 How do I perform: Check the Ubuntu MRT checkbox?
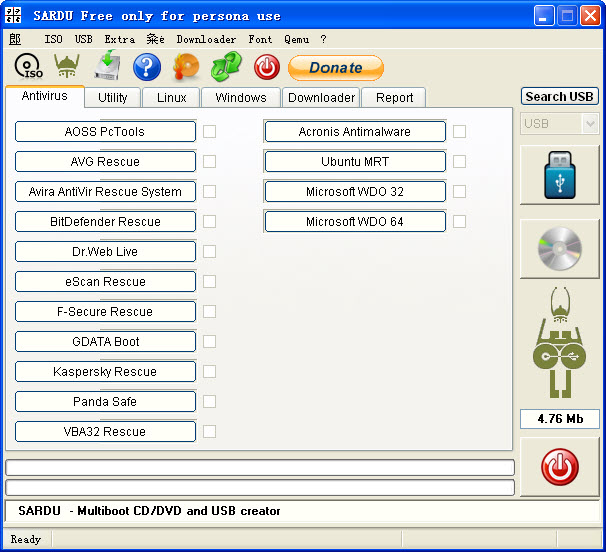[459, 161]
